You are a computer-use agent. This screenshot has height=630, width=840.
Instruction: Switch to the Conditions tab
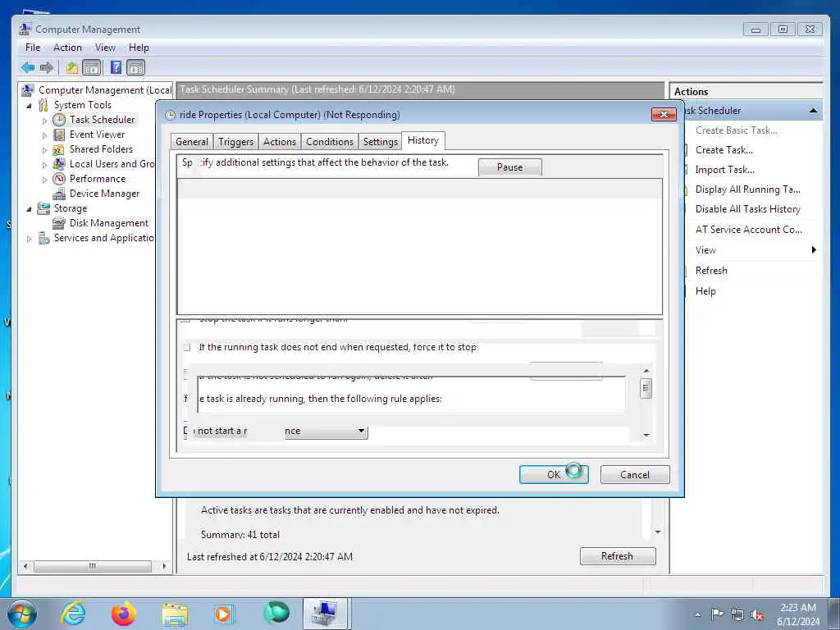click(x=330, y=142)
